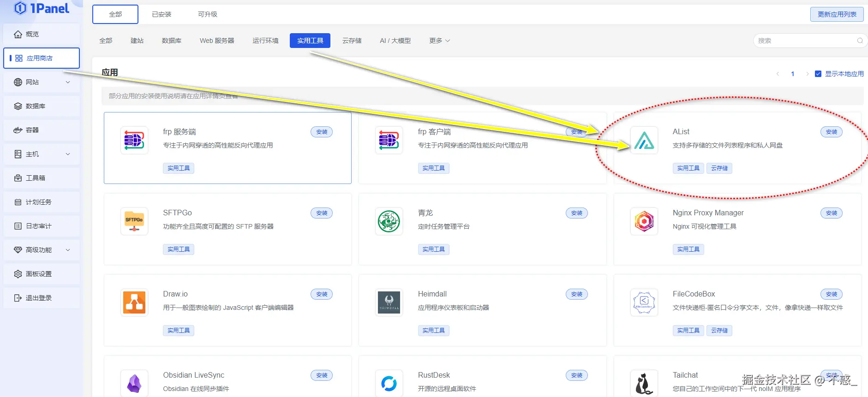Install the Heimdall app
This screenshot has height=397, width=868.
tap(577, 294)
